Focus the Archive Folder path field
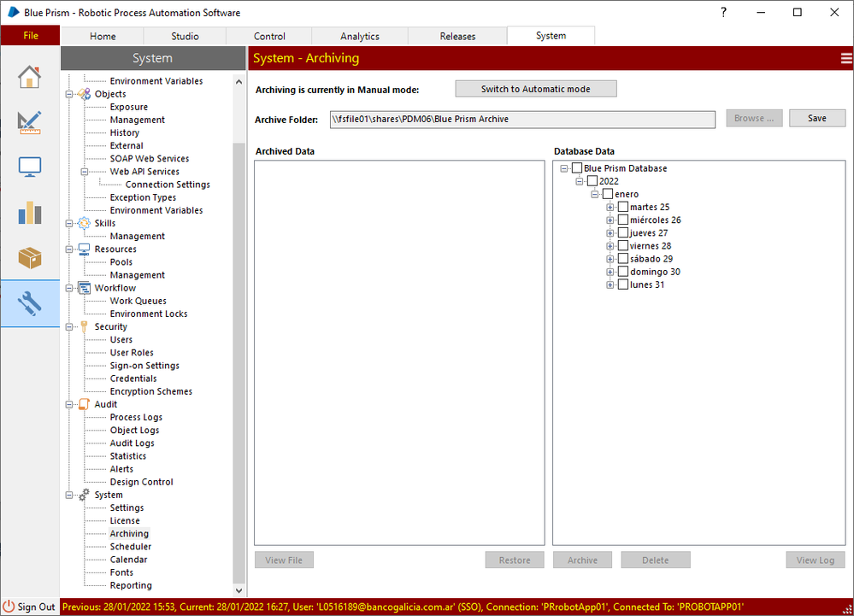This screenshot has width=854, height=616. pos(522,119)
